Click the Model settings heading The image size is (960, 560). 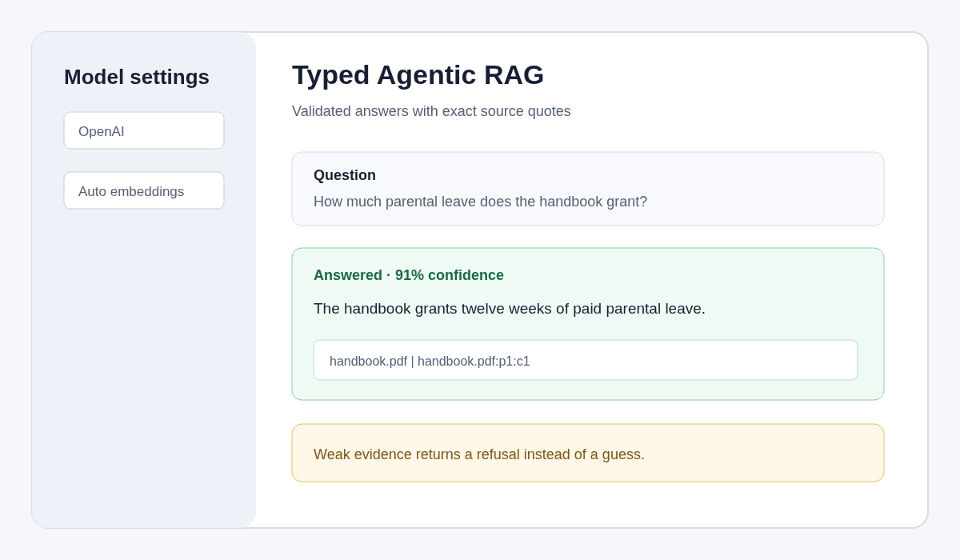point(137,77)
